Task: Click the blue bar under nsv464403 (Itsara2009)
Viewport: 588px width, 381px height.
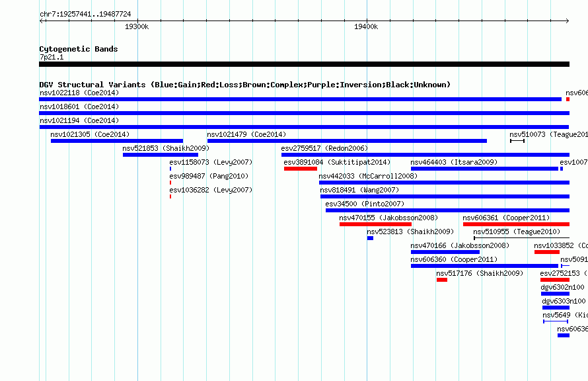Action: (x=484, y=169)
